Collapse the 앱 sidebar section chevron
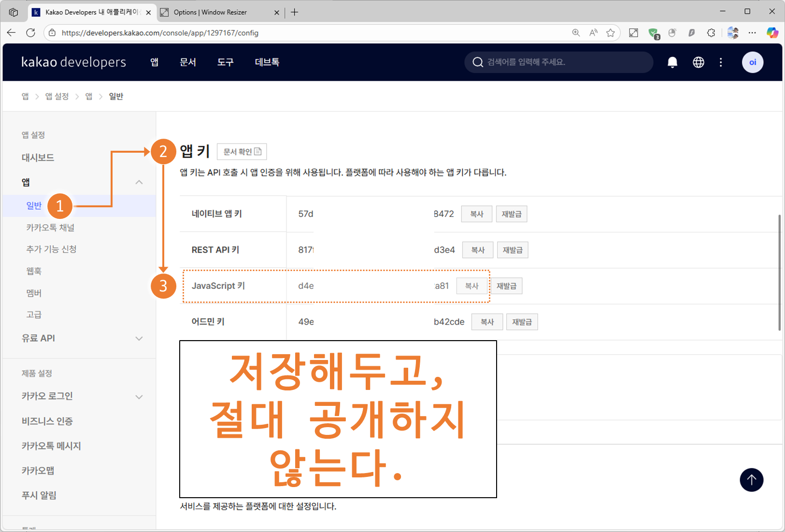The height and width of the screenshot is (532, 785). [139, 182]
